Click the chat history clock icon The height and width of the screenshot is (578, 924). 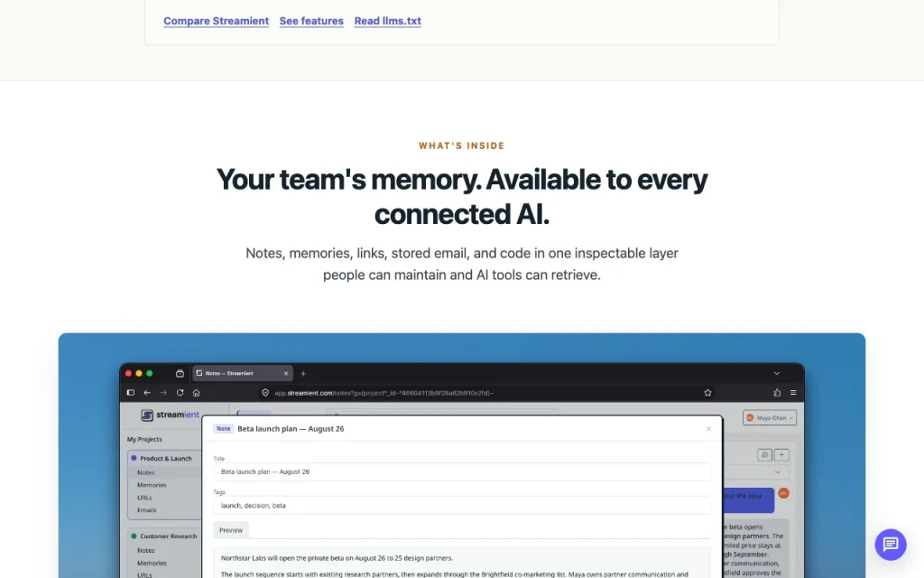pyautogui.click(x=764, y=455)
